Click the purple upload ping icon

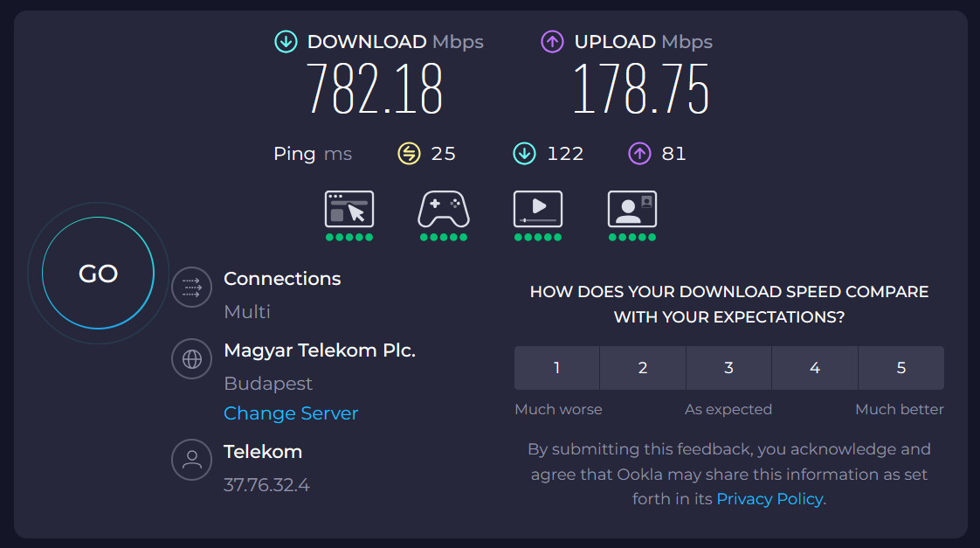pos(639,154)
